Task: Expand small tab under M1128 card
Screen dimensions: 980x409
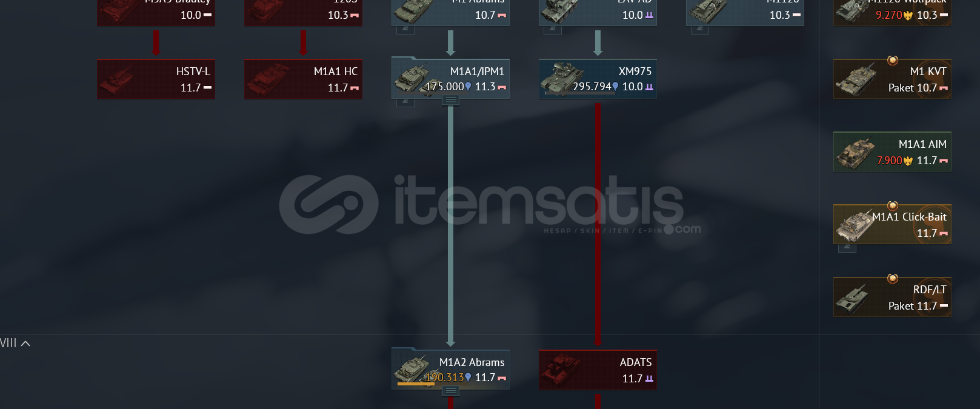Action: tap(700, 30)
